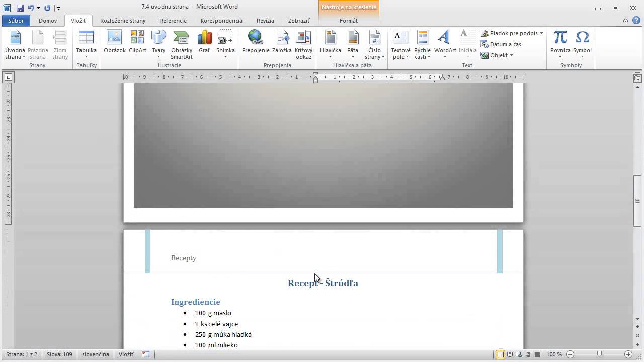Switch to Rozloženie strany tab
This screenshot has height=362, width=644.
(x=123, y=21)
